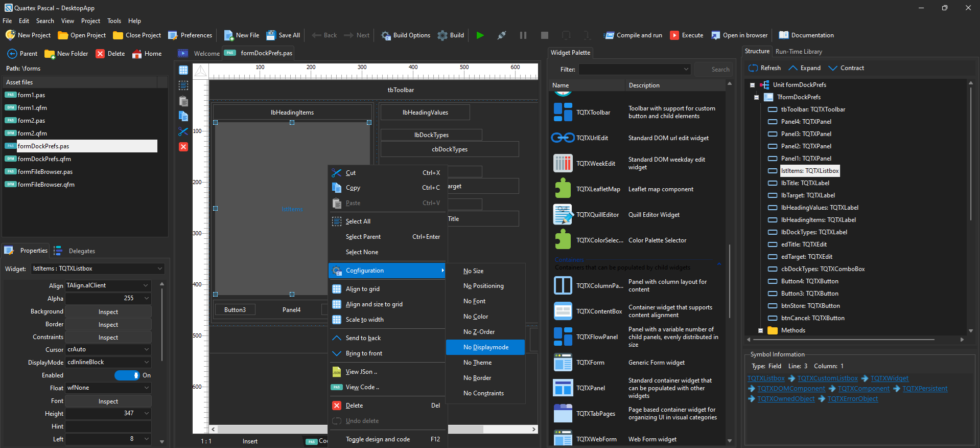The height and width of the screenshot is (448, 980).
Task: Click the Inspect button for Background
Action: [x=108, y=312]
